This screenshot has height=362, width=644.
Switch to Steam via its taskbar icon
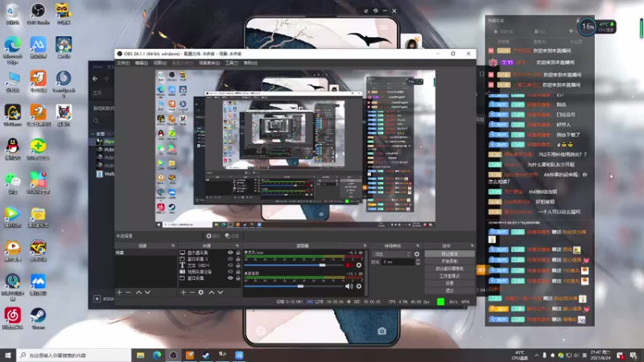(x=206, y=355)
